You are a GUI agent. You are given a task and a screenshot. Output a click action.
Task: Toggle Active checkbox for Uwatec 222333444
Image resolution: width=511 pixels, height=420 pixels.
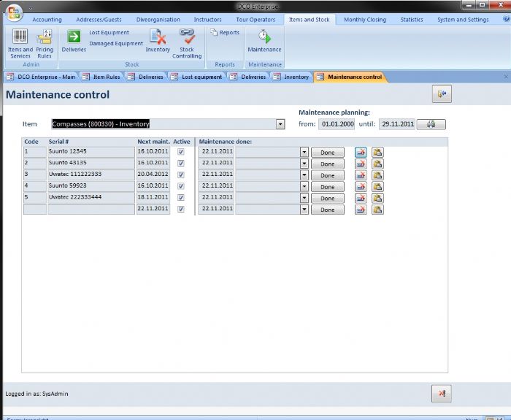(181, 197)
